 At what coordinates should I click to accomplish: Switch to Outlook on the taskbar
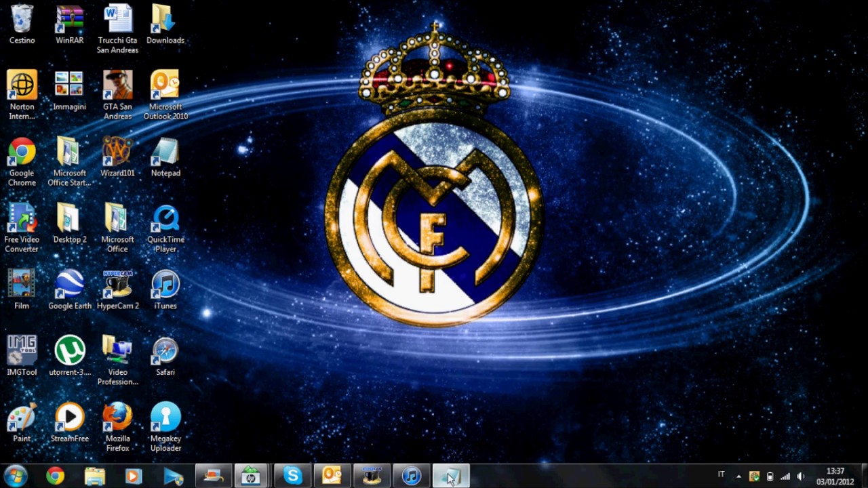332,476
